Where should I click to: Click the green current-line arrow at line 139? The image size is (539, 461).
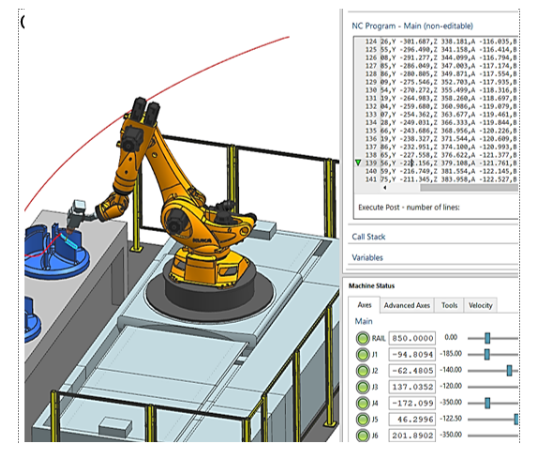358,163
